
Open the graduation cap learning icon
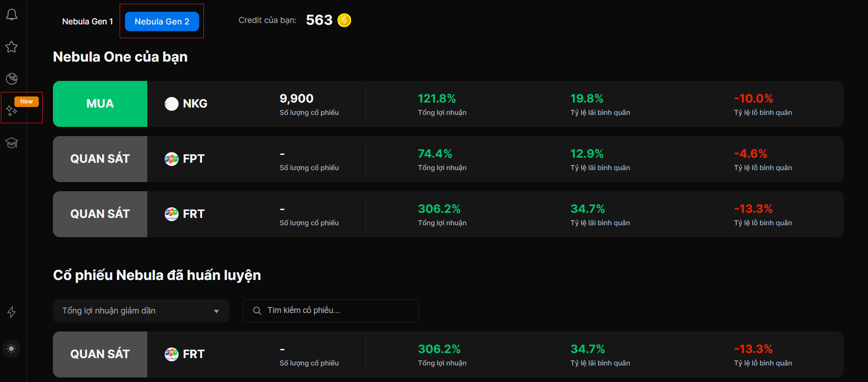(12, 143)
